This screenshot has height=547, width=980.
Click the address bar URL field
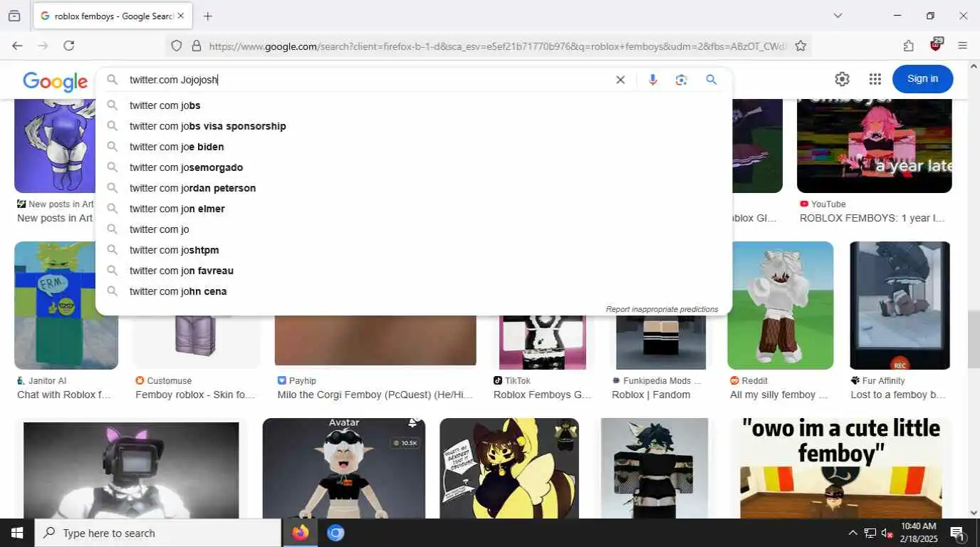[x=497, y=46]
